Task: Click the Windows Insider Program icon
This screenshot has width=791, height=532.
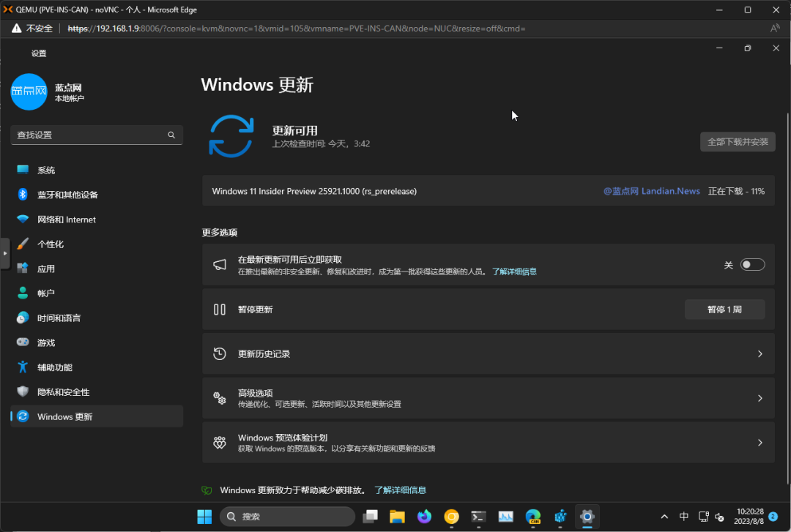Action: (220, 442)
